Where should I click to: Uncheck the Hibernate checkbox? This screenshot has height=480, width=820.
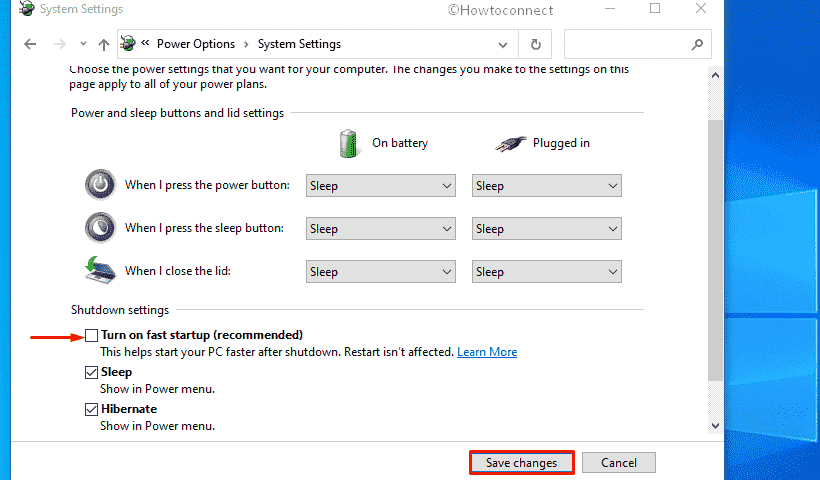(x=92, y=409)
